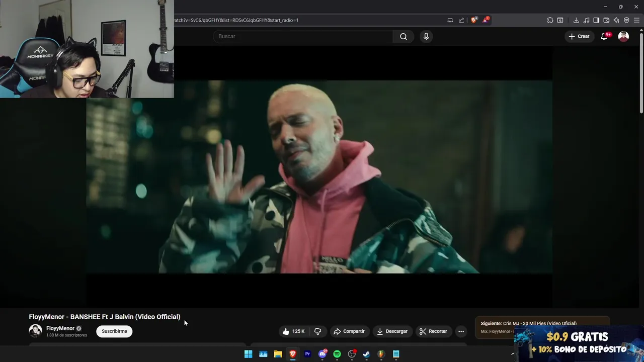The width and height of the screenshot is (644, 362).
Task: Click the Recortar button
Action: (433, 331)
